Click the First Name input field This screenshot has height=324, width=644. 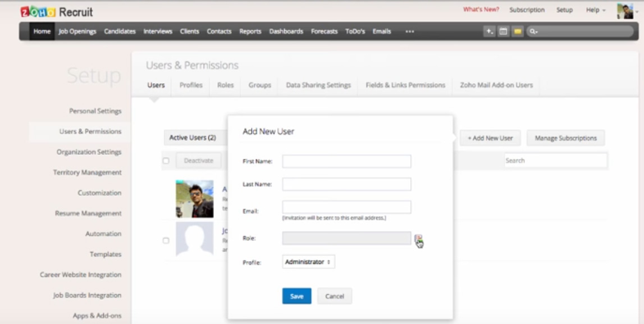[346, 162]
